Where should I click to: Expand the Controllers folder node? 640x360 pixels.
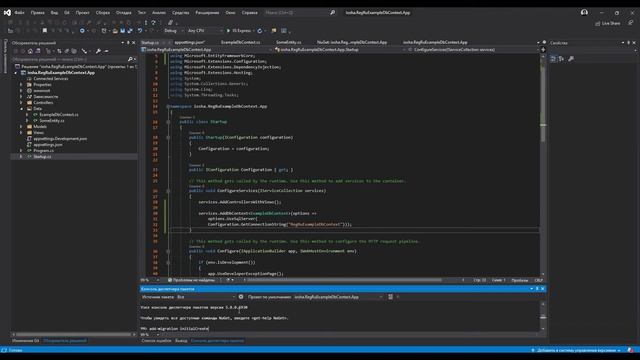(x=21, y=102)
